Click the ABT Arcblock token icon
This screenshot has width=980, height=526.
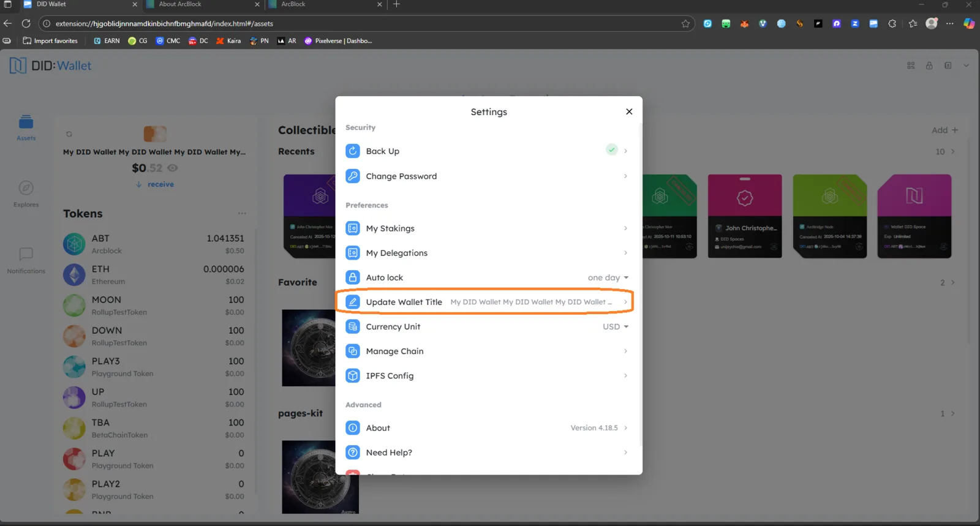pyautogui.click(x=74, y=244)
